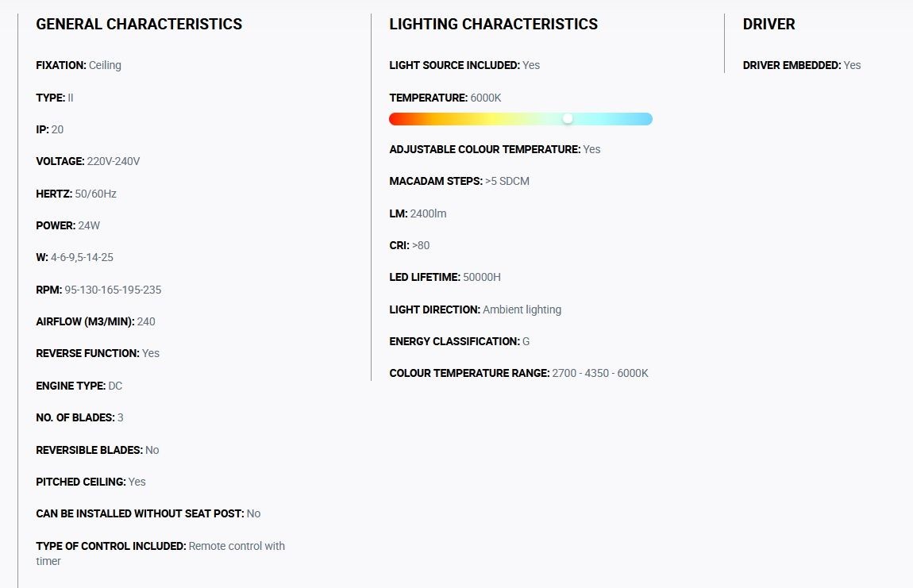Click the Temperature 6000K label
The height and width of the screenshot is (588, 913).
[445, 98]
